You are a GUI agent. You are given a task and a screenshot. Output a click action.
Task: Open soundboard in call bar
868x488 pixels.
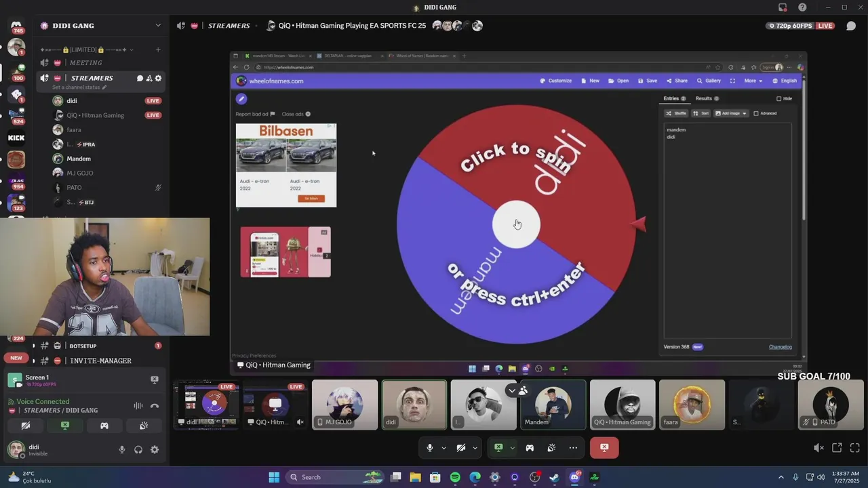551,447
